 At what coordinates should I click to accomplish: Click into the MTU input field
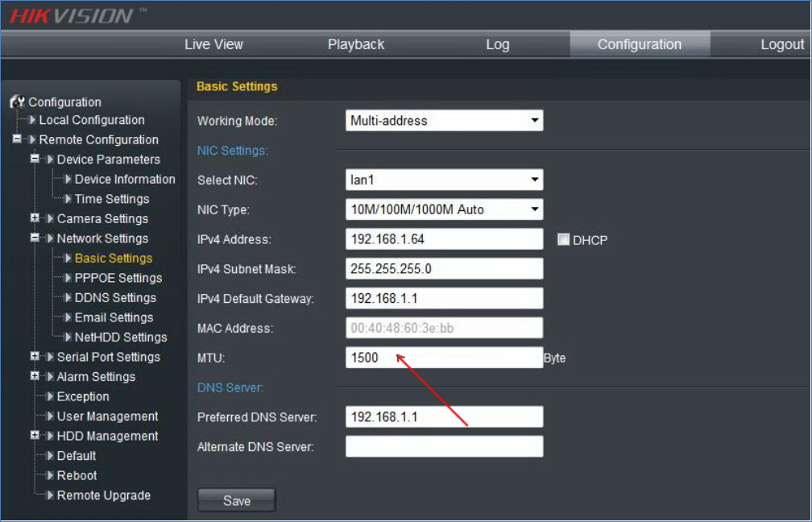coord(444,358)
